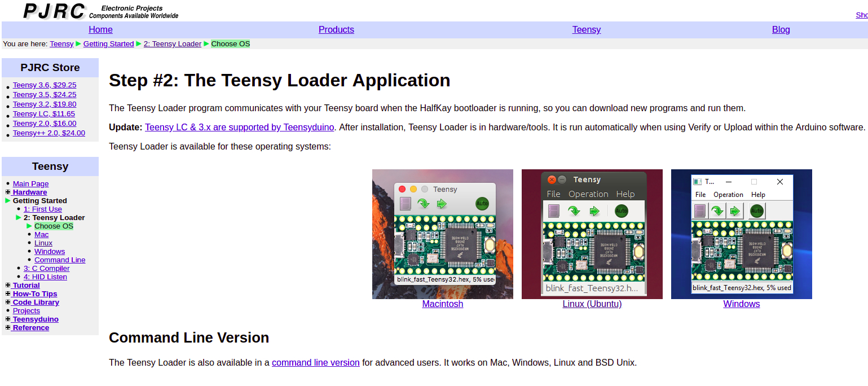Click Getting Started in the breadcrumb
This screenshot has width=868, height=386.
108,44
